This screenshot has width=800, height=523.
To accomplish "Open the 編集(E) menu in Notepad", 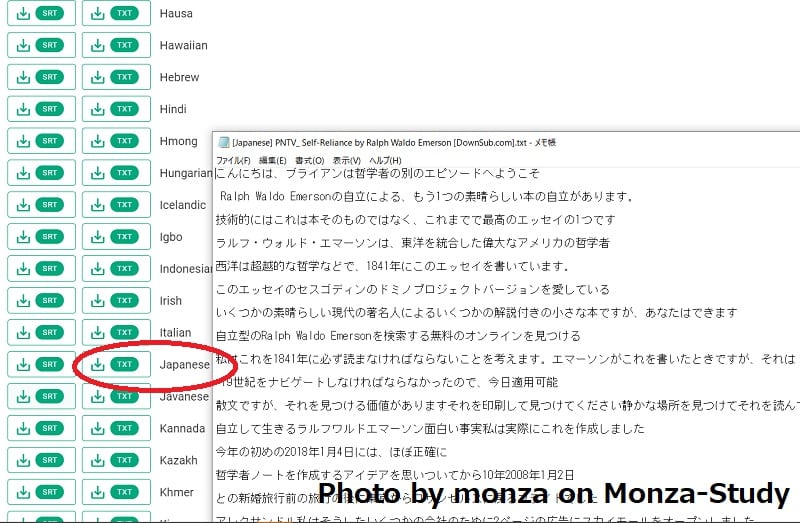I will (x=272, y=160).
